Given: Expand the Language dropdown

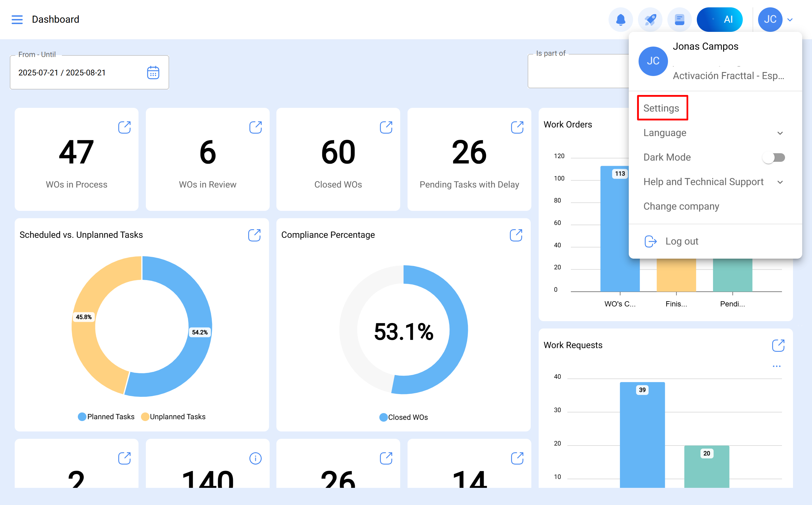Looking at the screenshot, I should [780, 133].
